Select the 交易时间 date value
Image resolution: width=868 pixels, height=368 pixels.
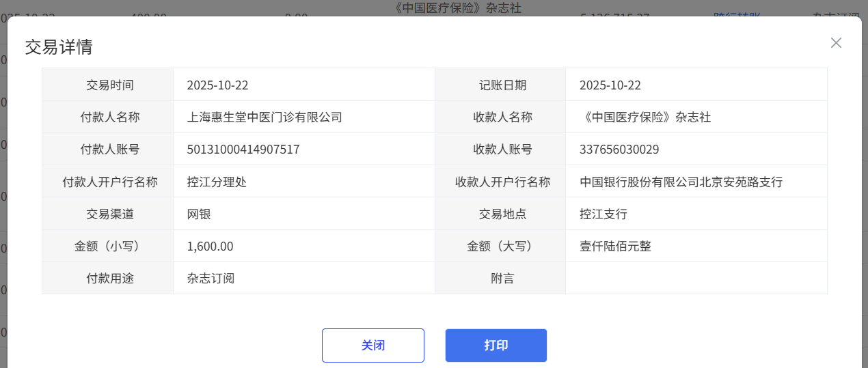(217, 85)
